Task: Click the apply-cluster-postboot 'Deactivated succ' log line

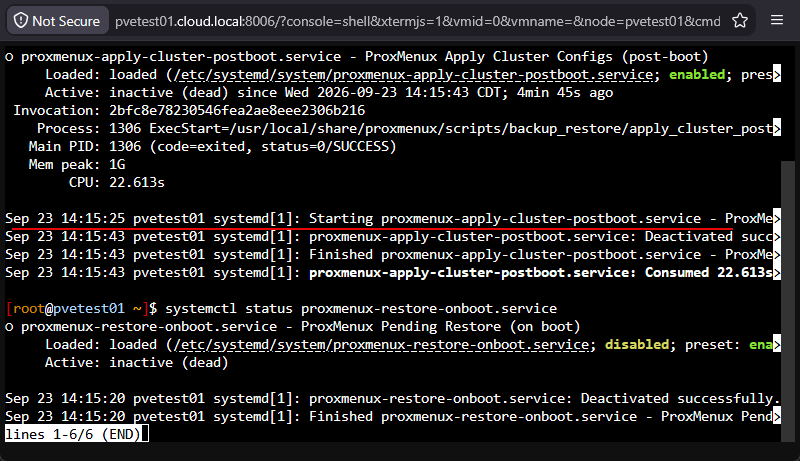Action: coord(392,237)
